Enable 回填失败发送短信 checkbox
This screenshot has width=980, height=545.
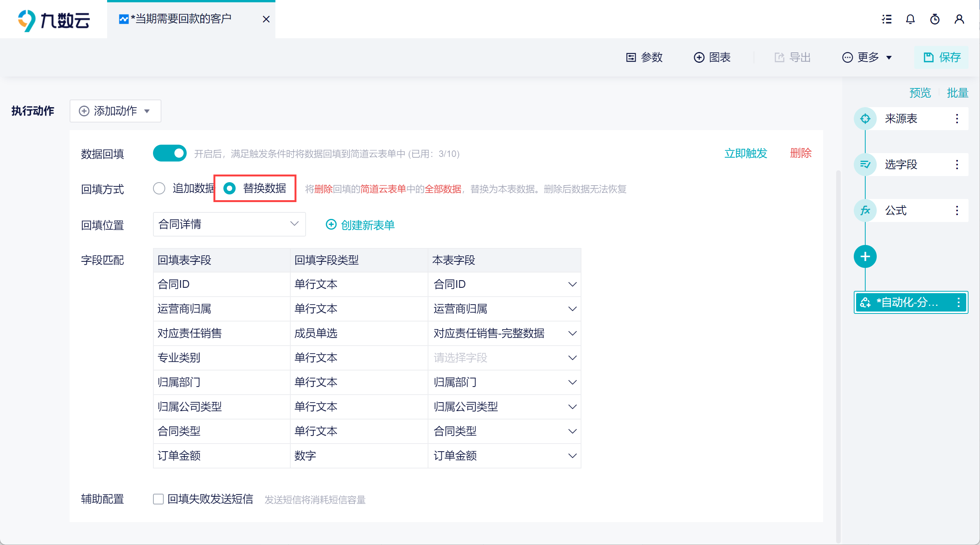(158, 499)
